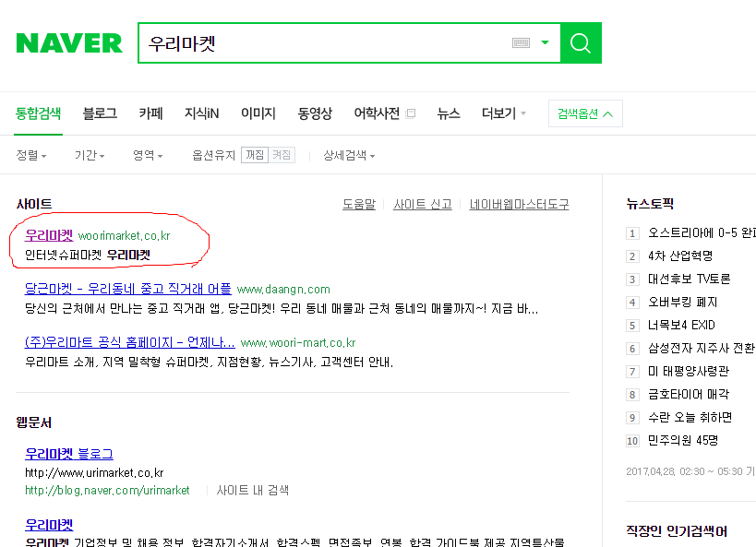Click news topic 미 태평양사령관
The width and height of the screenshot is (756, 547).
click(x=689, y=371)
